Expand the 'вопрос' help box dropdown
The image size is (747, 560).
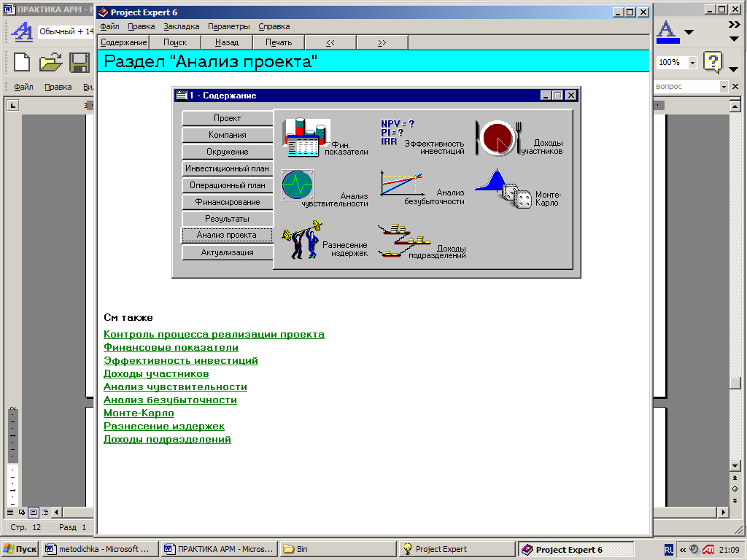click(x=724, y=86)
